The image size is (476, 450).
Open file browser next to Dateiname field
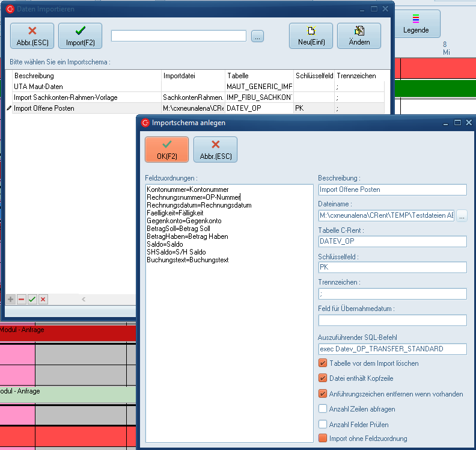(462, 215)
